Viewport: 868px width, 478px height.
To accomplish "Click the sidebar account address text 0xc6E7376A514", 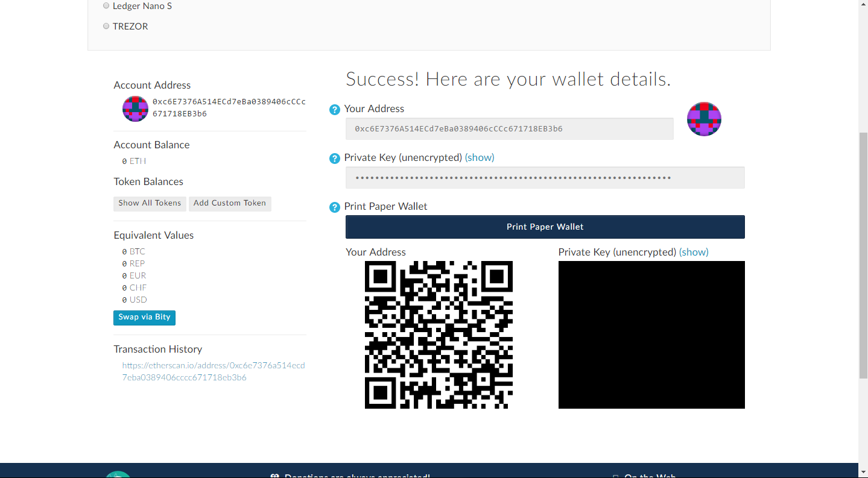I will (x=229, y=107).
